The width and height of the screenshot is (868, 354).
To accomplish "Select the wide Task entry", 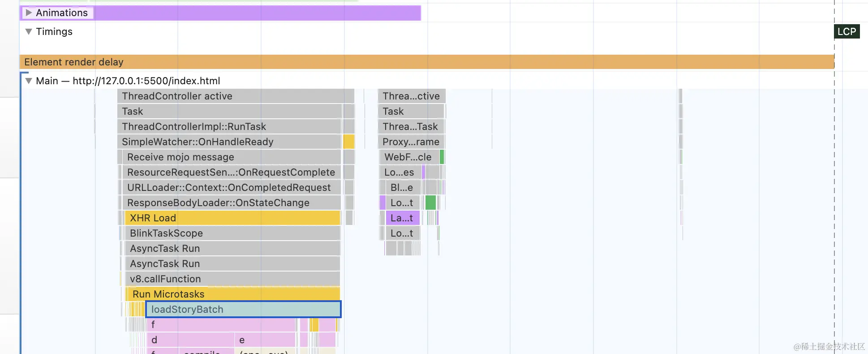I will click(x=229, y=111).
